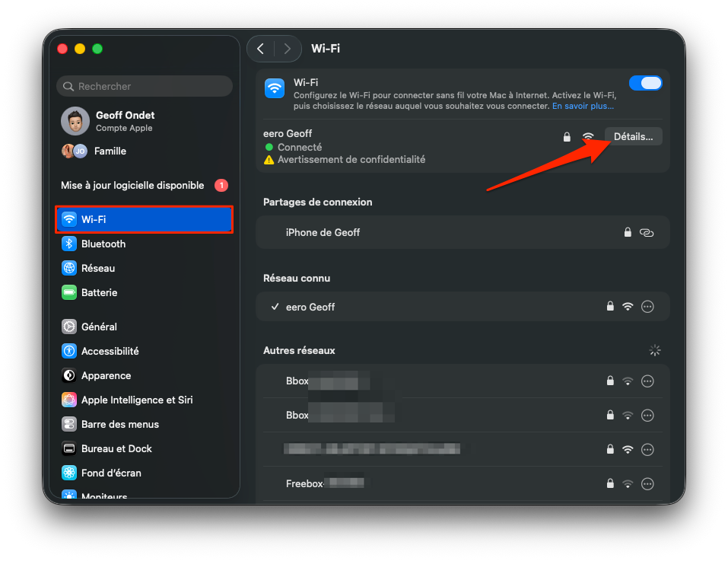The image size is (728, 561).
Task: Click the Rechercher search field
Action: click(144, 86)
